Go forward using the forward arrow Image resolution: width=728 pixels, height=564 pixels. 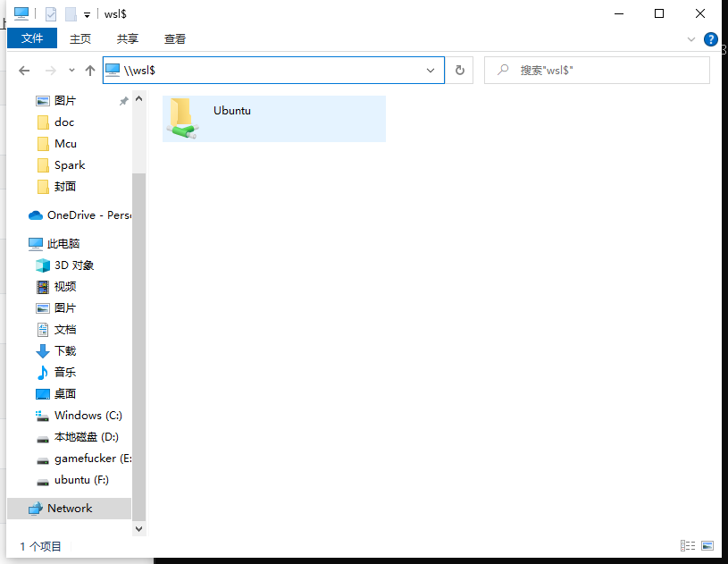(51, 70)
